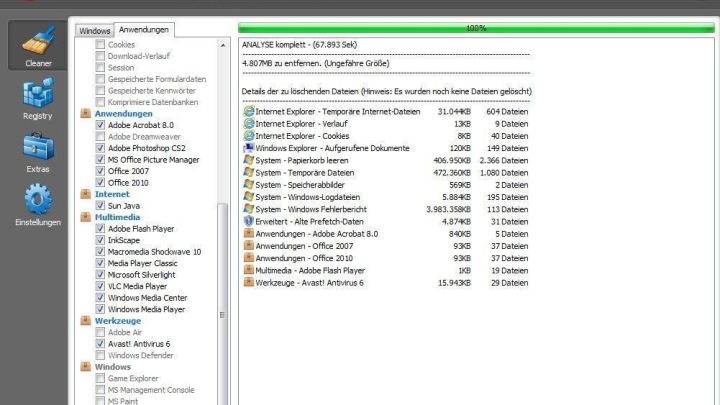Toggle the Sun Java checkbox
This screenshot has height=405, width=720.
100,205
